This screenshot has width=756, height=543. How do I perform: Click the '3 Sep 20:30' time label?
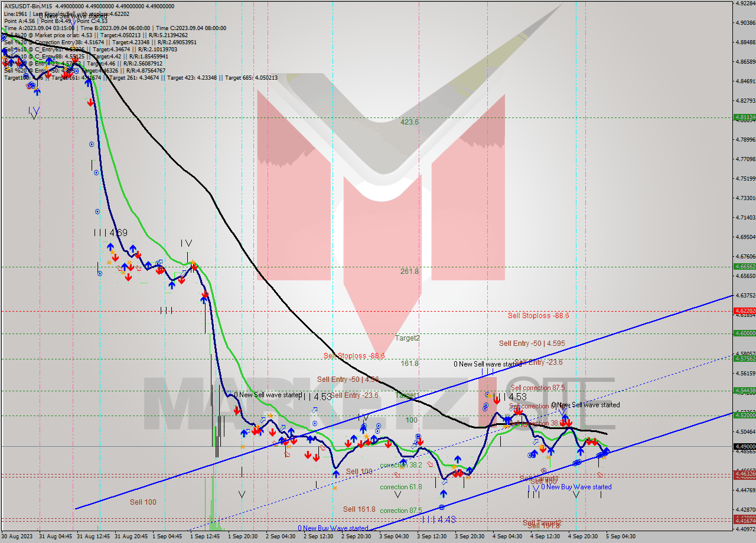pyautogui.click(x=470, y=537)
